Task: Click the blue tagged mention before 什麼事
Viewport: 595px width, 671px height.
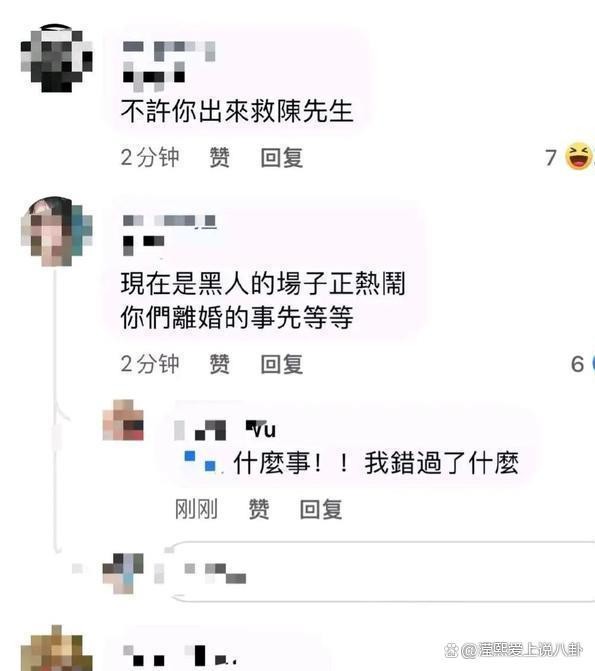Action: [200, 462]
